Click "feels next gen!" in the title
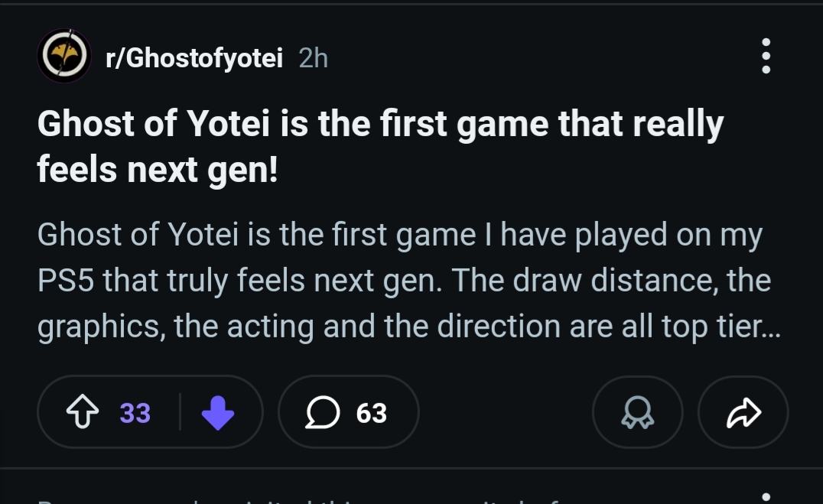This screenshot has height=504, width=823. [x=158, y=170]
